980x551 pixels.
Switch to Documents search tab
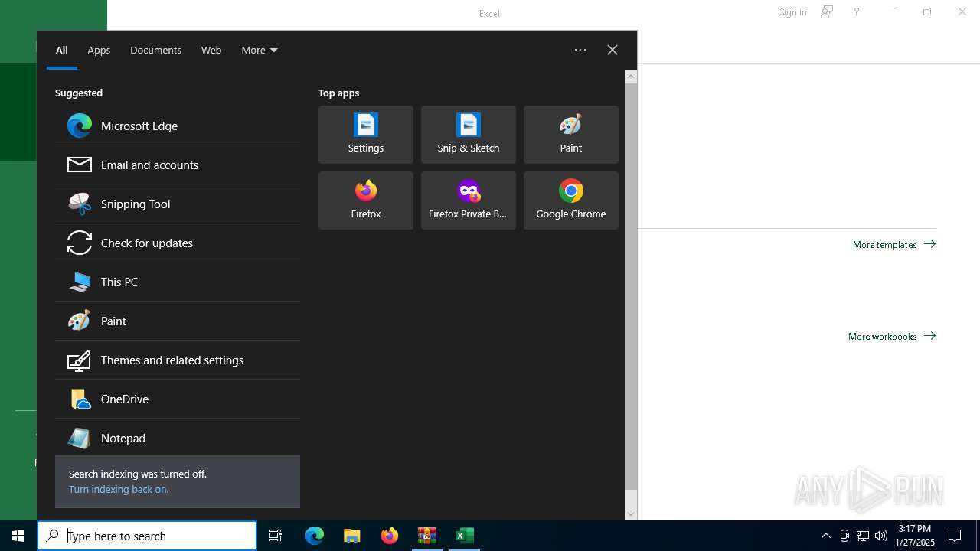[x=155, y=50]
